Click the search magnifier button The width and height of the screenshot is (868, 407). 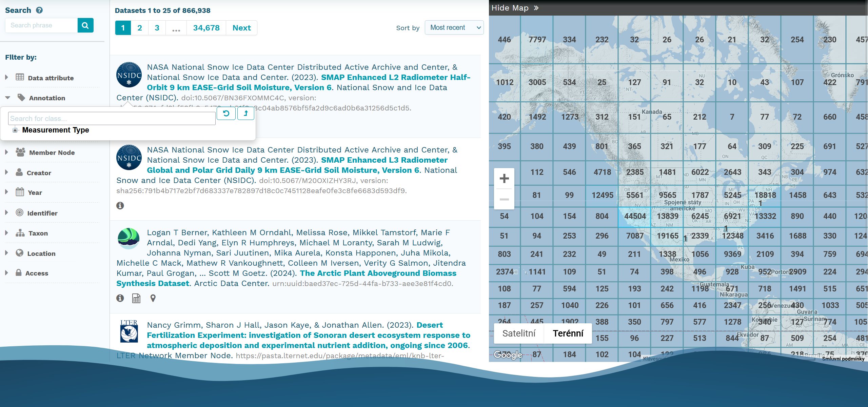tap(85, 25)
